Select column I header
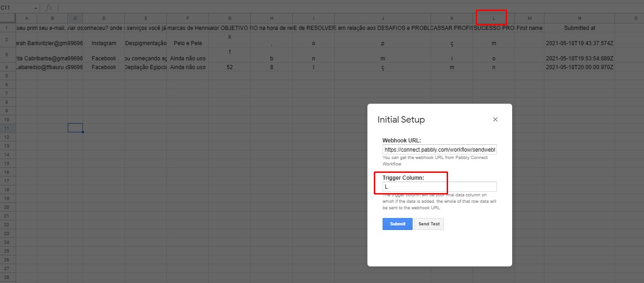This screenshot has height=283, width=644. click(313, 18)
